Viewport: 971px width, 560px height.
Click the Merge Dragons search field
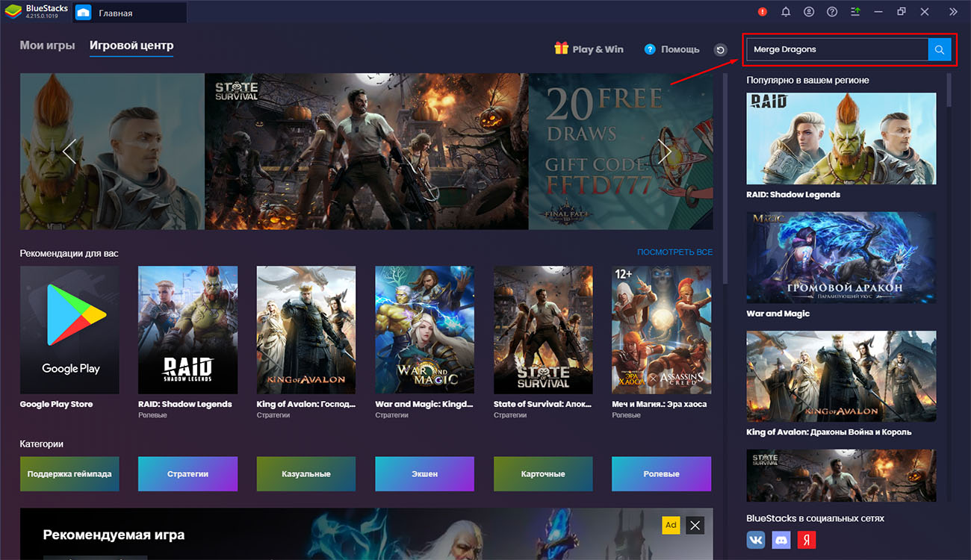coord(837,49)
